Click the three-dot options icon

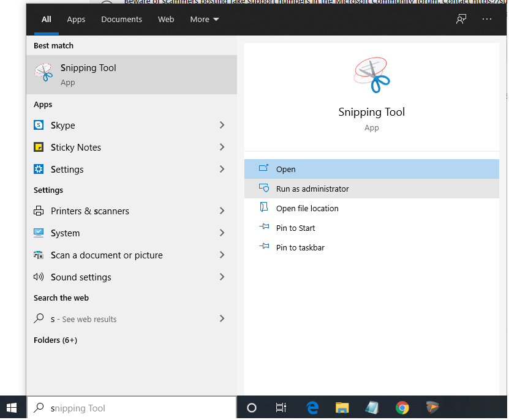487,19
